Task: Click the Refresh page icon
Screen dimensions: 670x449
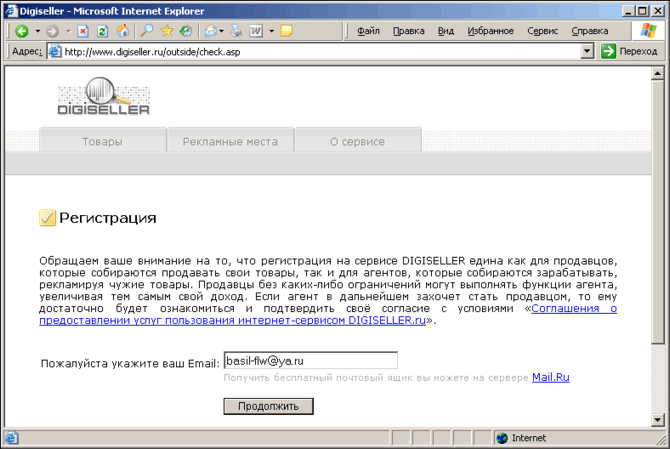Action: pyautogui.click(x=102, y=31)
